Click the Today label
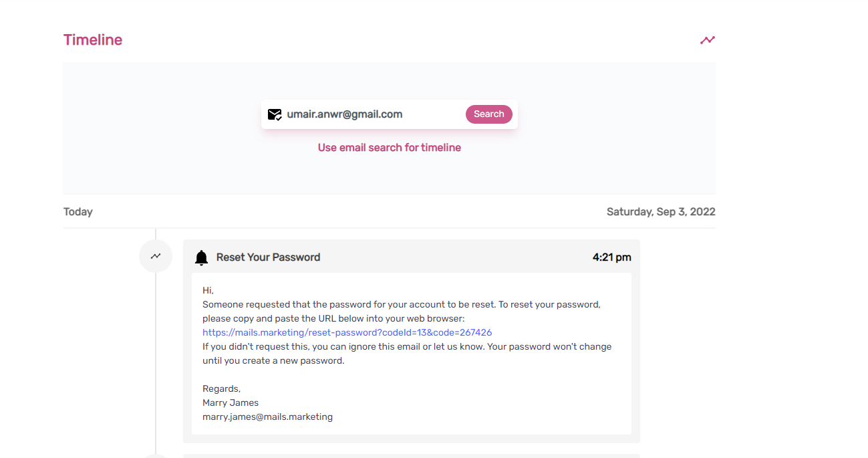 (78, 212)
